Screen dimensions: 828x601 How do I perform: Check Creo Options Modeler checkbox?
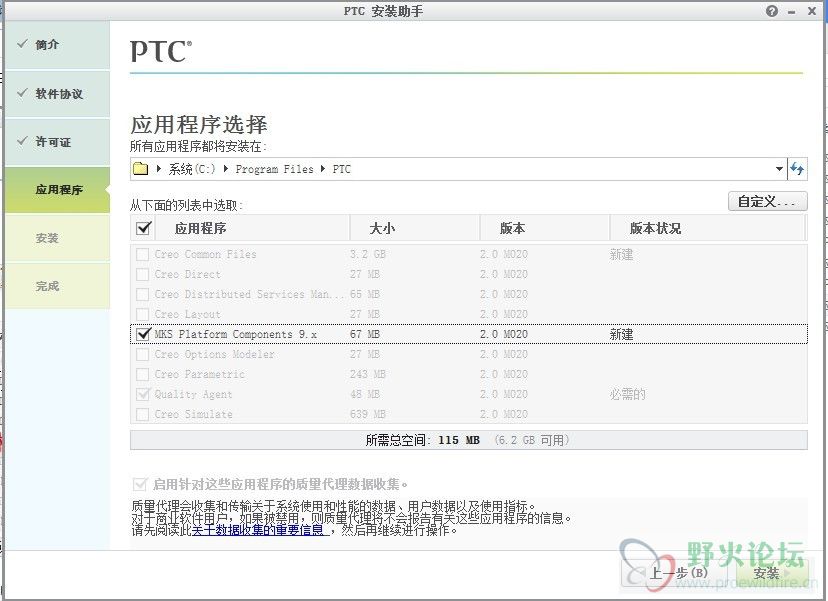point(143,354)
